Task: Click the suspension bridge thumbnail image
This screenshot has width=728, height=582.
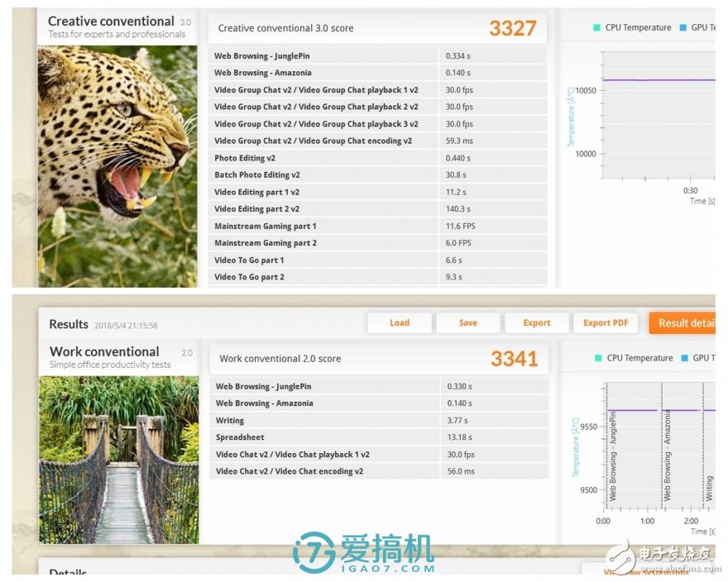Action: 119,459
